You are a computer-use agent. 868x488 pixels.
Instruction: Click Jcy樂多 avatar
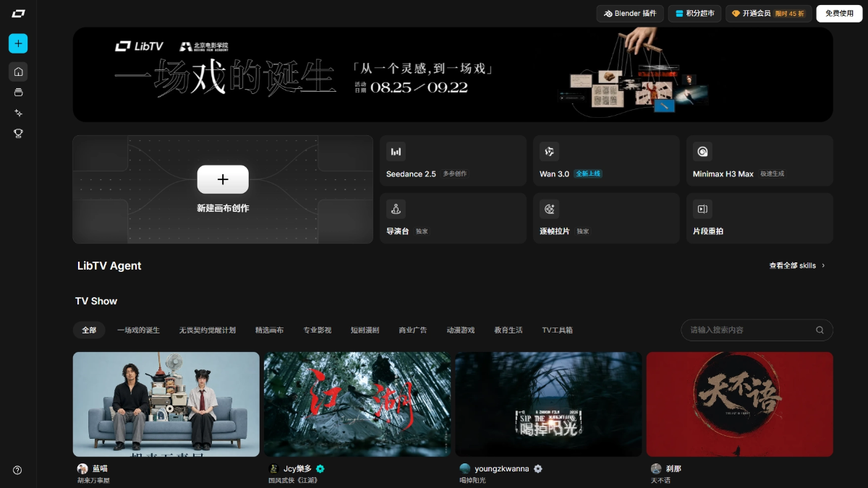pyautogui.click(x=273, y=468)
